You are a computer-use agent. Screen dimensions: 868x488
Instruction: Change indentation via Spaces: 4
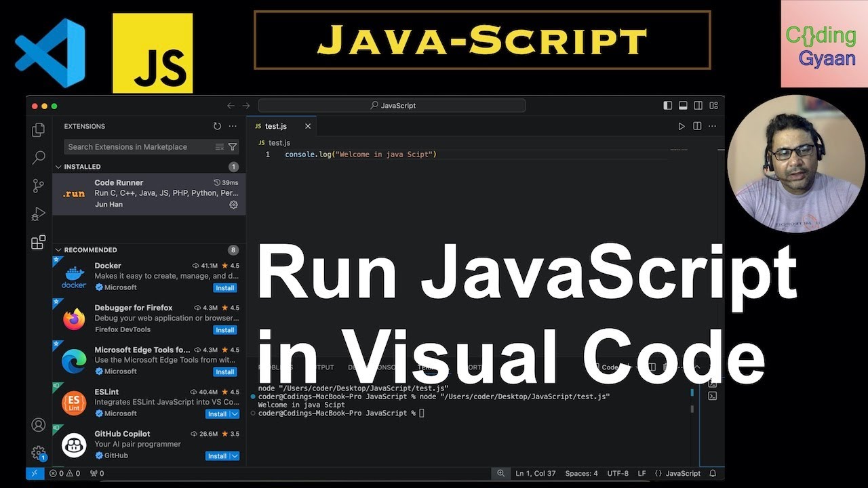[x=581, y=473]
